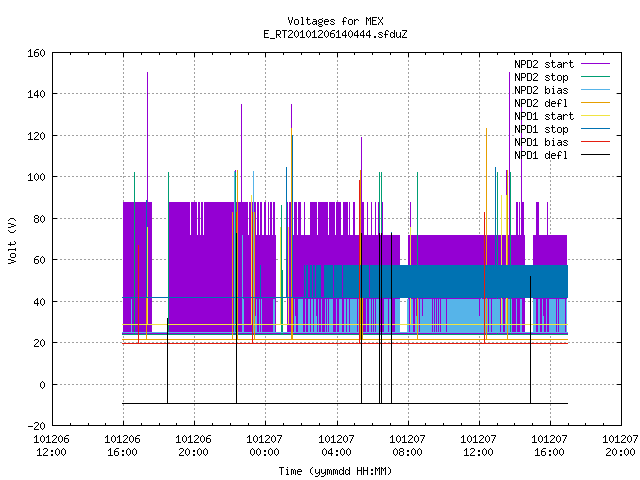Click the light blue NPD2 bias line sample
Image resolution: width=640 pixels, height=480 pixels.
point(595,90)
